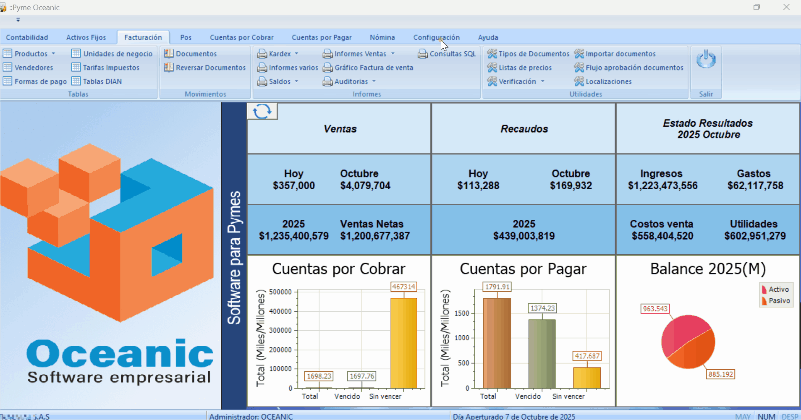
Task: Open Reversar Documentos
Action: (204, 67)
